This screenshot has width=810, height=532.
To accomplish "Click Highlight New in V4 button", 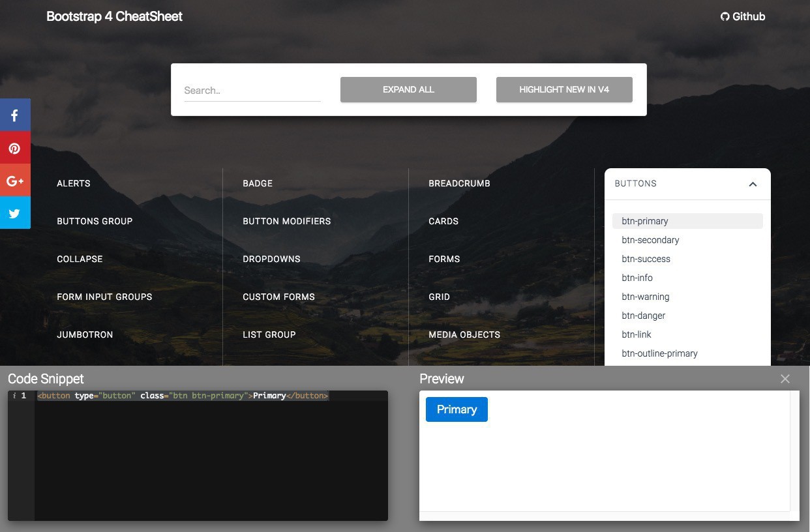I will (x=564, y=89).
